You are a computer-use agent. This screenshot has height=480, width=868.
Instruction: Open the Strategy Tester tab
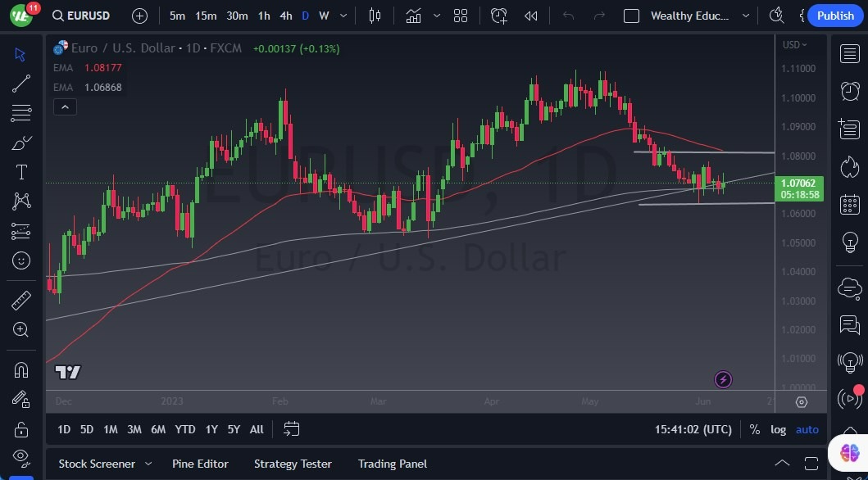[x=293, y=464]
